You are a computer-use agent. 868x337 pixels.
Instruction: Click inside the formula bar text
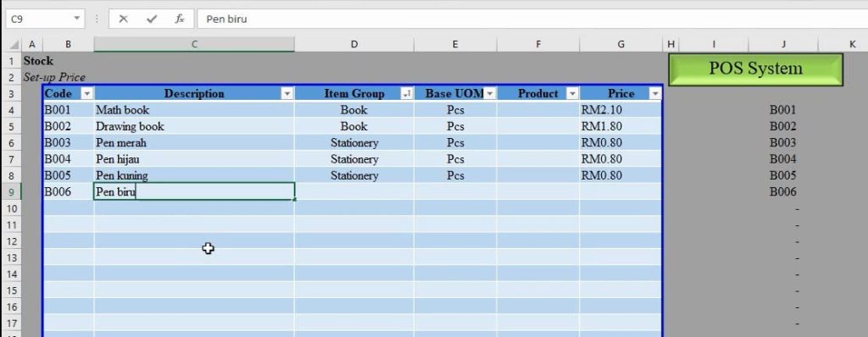click(531, 19)
